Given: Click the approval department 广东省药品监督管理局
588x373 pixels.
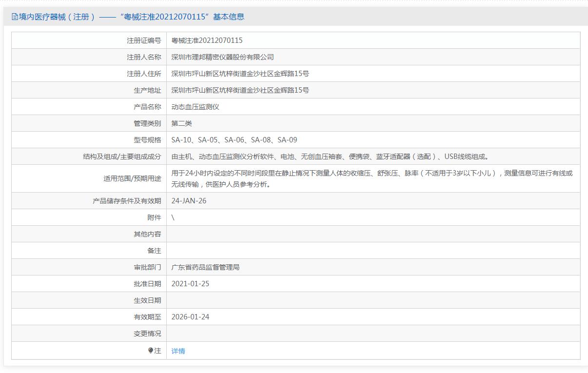Looking at the screenshot, I should 205,267.
